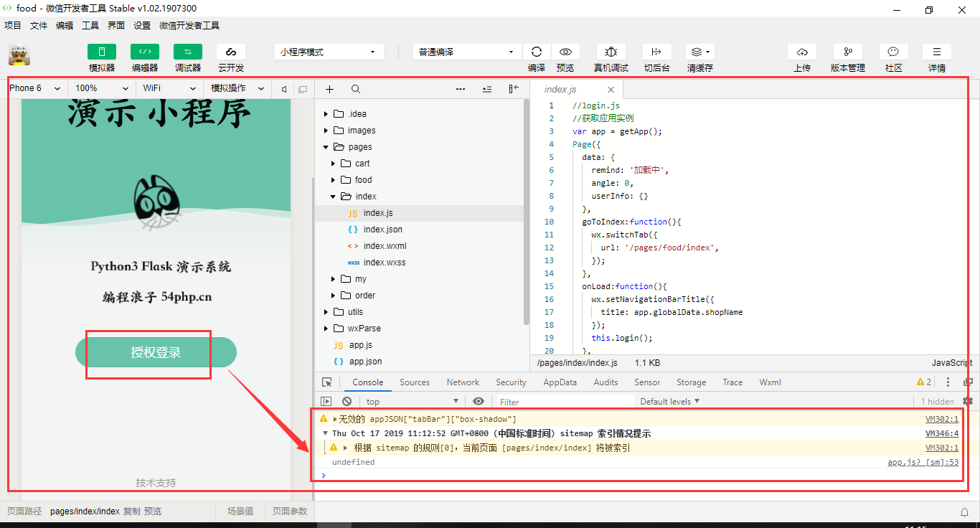Image resolution: width=980 pixels, height=528 pixels.
Task: Select the element inspector icon in devtools
Action: [327, 382]
